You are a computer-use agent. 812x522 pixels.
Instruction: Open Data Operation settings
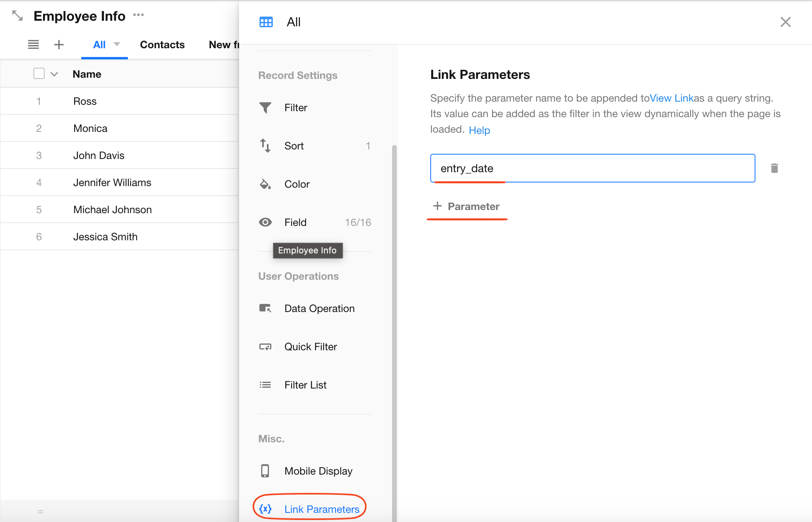pyautogui.click(x=319, y=308)
